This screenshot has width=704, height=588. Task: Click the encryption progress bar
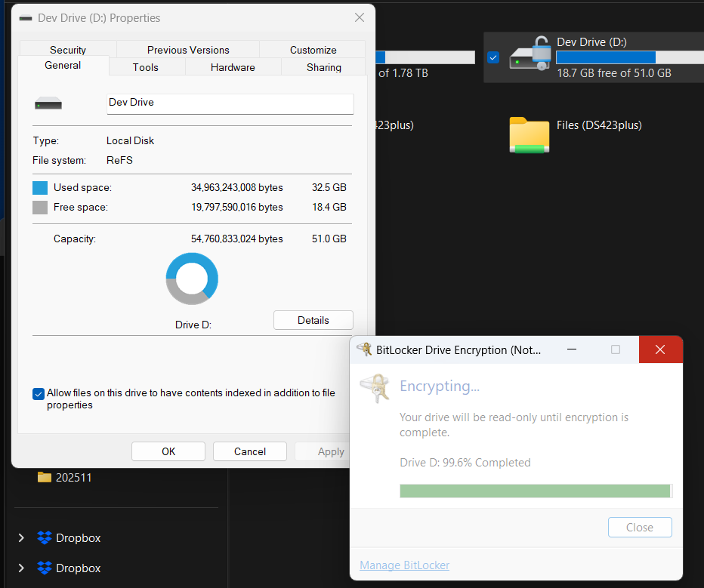535,490
